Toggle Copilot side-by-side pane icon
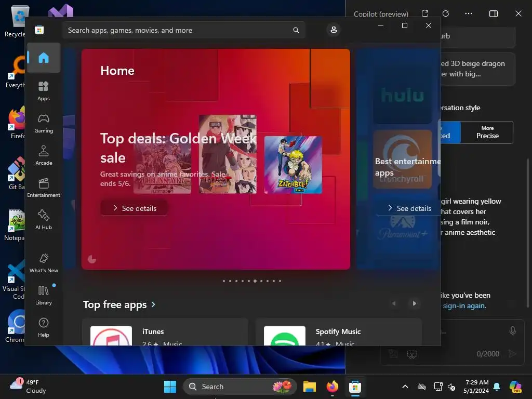Viewport: 532px width, 399px height. (494, 14)
